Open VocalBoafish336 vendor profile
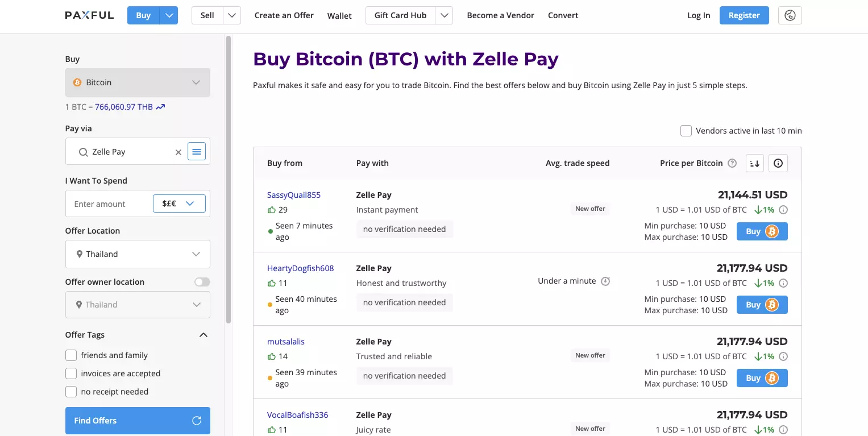Screen dimensions: 868x436 [x=298, y=415]
